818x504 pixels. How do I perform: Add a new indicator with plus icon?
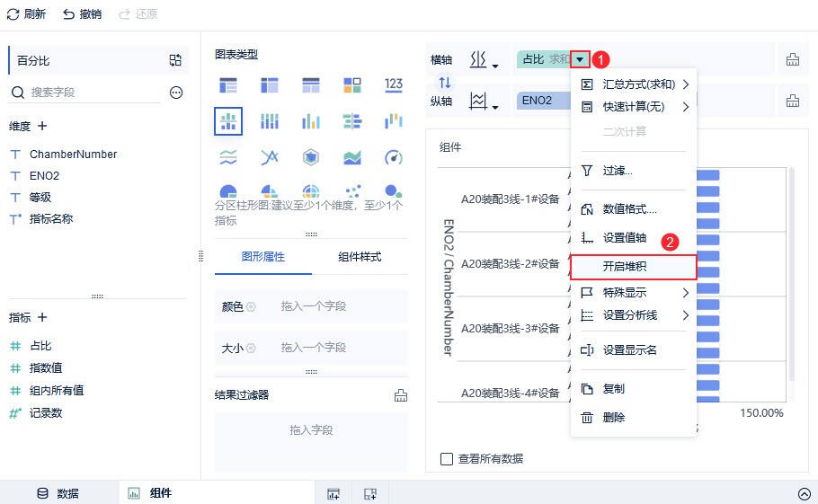41,317
